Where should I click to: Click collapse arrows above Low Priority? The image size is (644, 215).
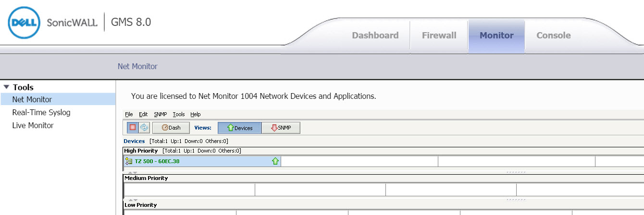(x=133, y=200)
